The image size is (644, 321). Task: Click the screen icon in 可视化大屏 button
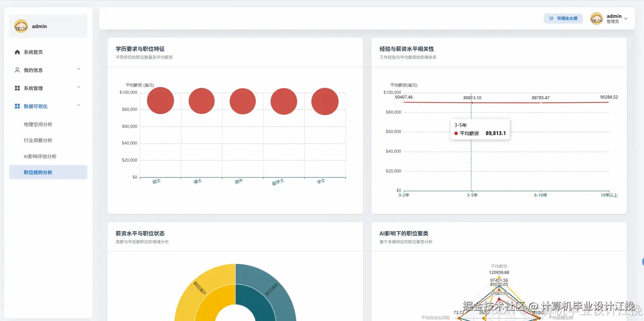(551, 18)
